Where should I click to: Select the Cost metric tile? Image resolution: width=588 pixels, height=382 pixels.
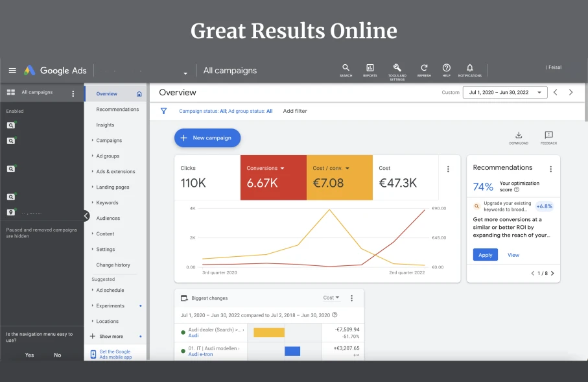[x=405, y=177]
